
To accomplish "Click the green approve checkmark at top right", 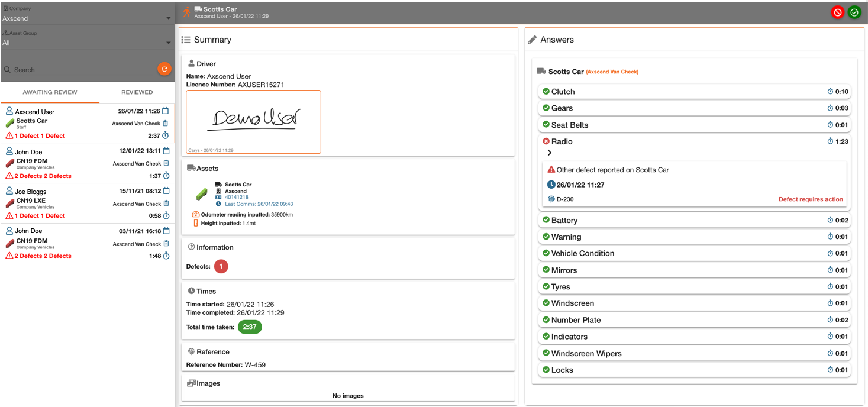I will tap(854, 12).
